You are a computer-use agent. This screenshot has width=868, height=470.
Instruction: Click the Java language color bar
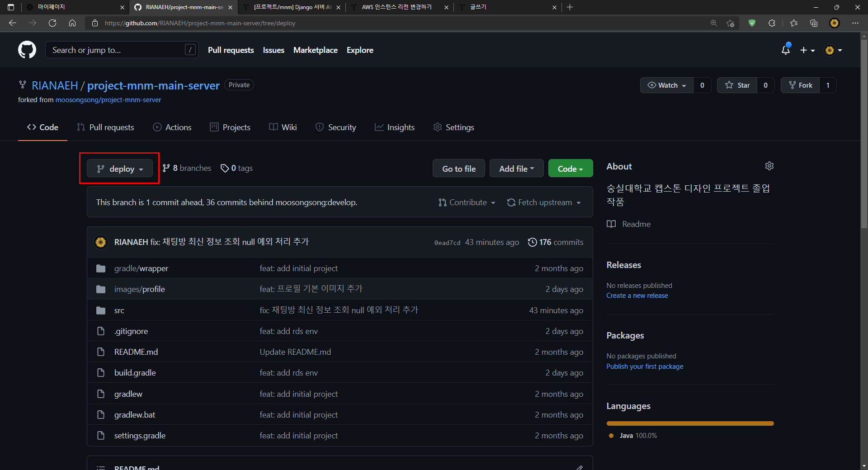(x=690, y=423)
